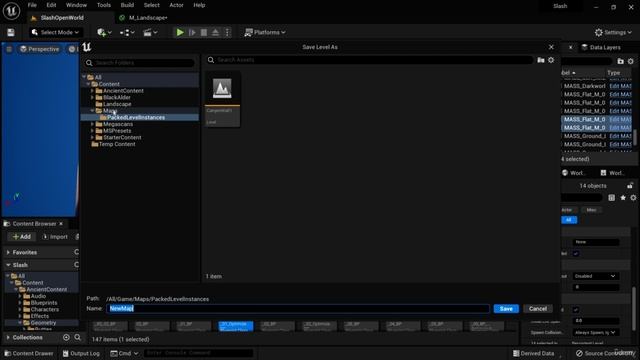The width and height of the screenshot is (640, 360).
Task: Open the Tools menu
Action: click(104, 5)
